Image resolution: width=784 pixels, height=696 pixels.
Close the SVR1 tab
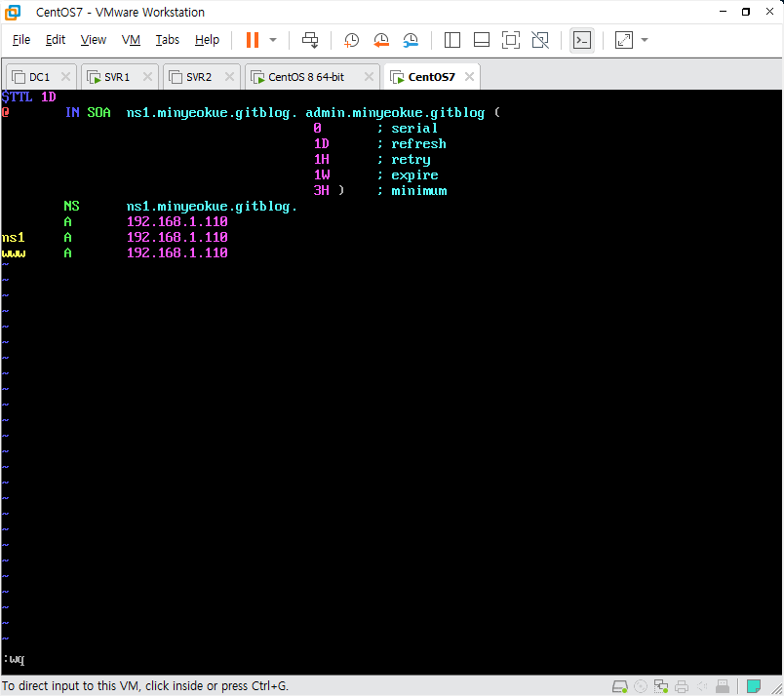pos(147,76)
